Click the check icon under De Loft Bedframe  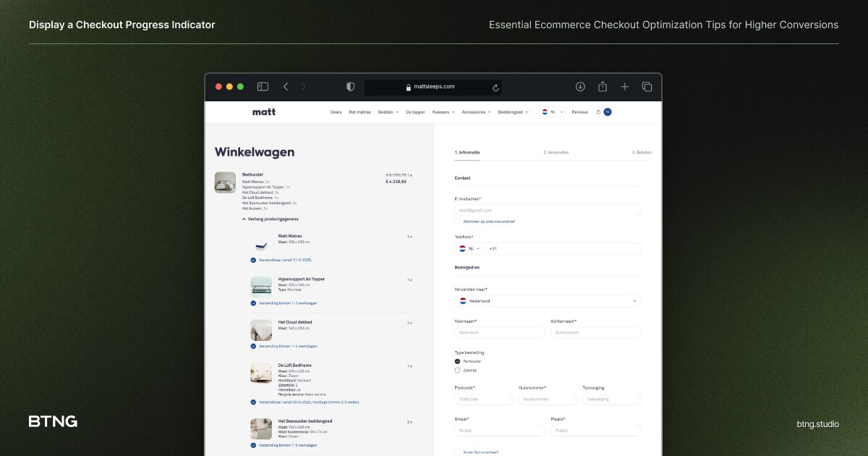coord(253,402)
